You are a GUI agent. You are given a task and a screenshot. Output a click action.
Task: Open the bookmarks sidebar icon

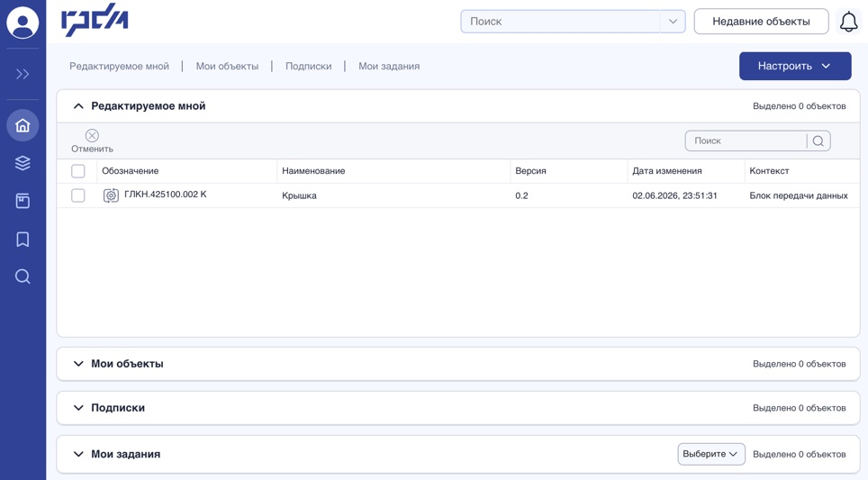(23, 240)
